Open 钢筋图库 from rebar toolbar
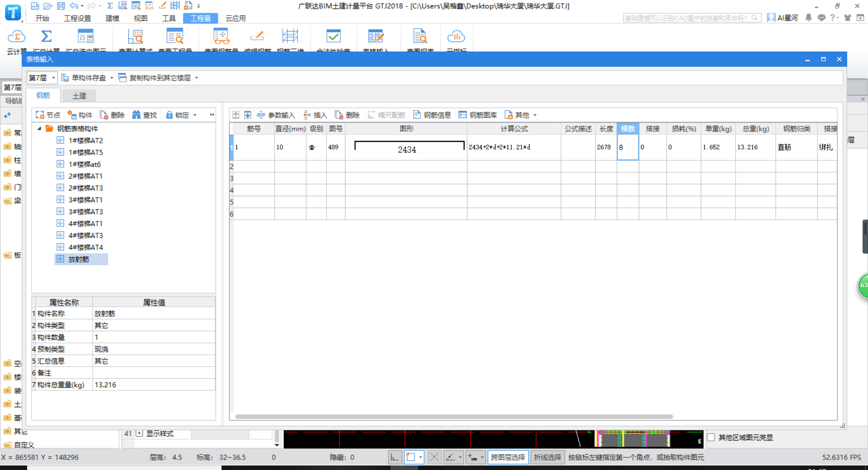The image size is (868, 470). (478, 115)
